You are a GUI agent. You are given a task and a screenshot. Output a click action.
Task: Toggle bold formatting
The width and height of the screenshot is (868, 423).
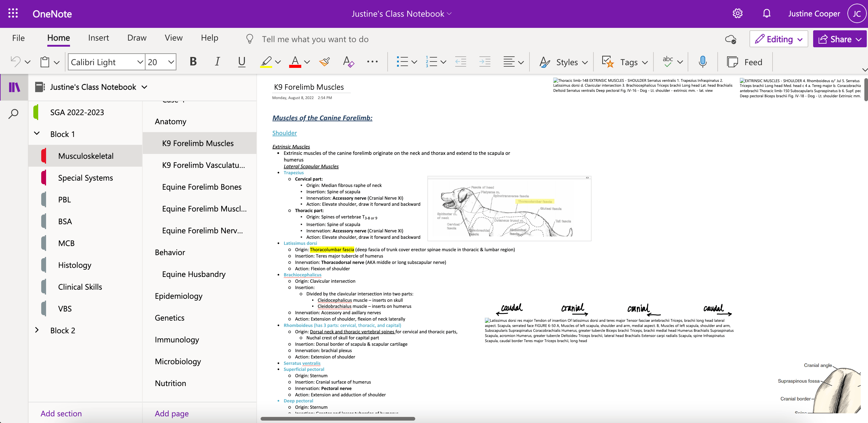point(193,62)
